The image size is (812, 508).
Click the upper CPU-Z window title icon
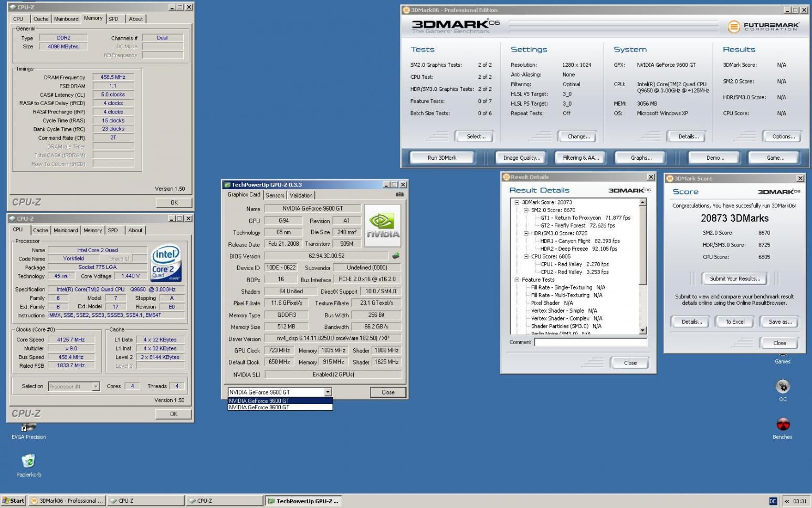13,7
